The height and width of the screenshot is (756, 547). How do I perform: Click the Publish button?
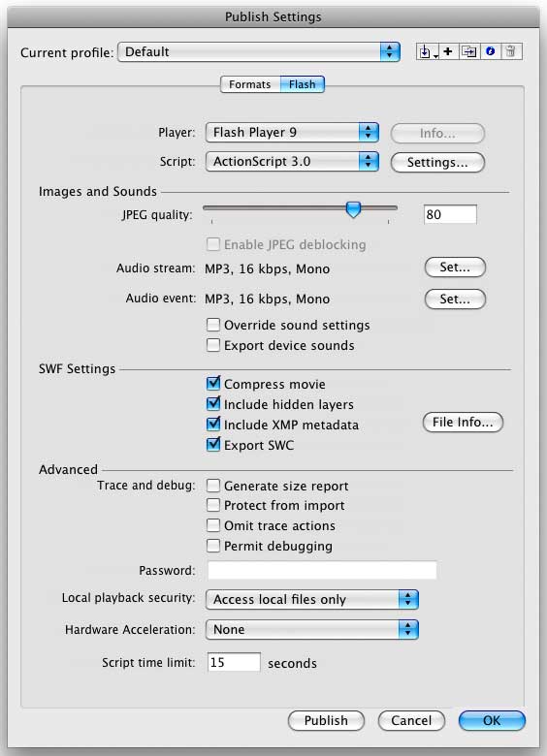click(326, 720)
